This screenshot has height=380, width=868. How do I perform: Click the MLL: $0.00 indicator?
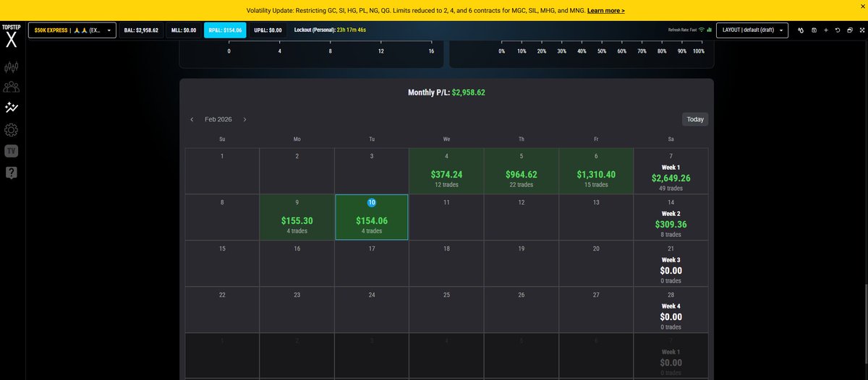(183, 30)
